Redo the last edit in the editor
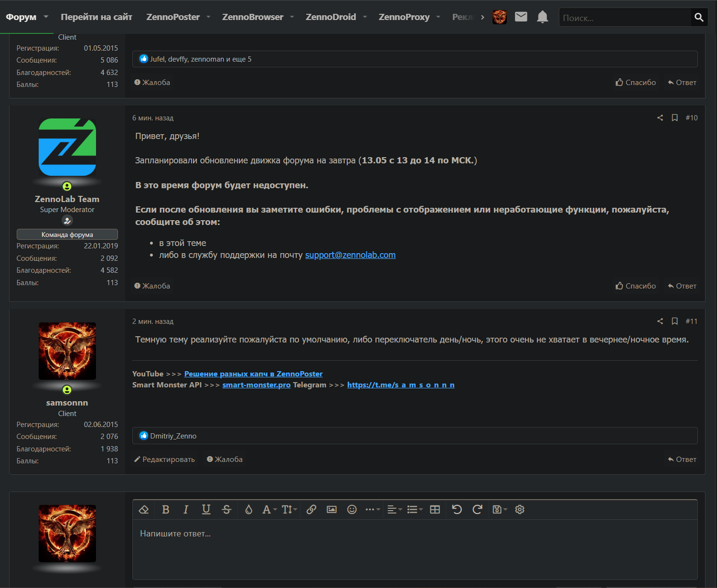The width and height of the screenshot is (717, 588). point(477,509)
